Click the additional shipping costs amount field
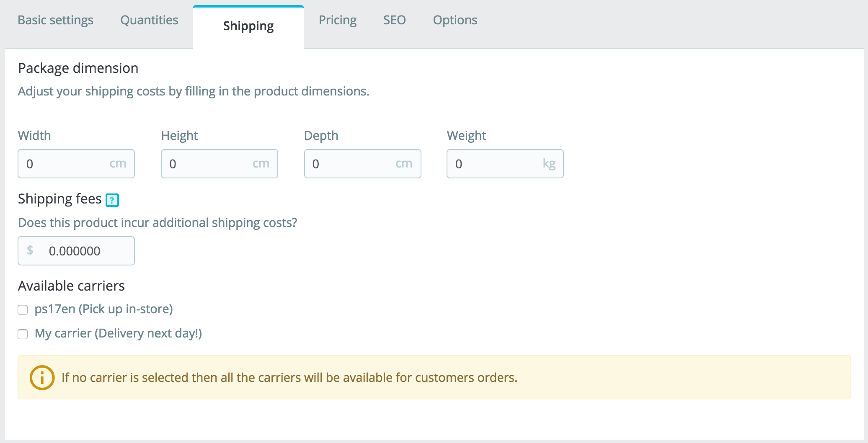Viewport: 868px width, 443px height. click(76, 251)
